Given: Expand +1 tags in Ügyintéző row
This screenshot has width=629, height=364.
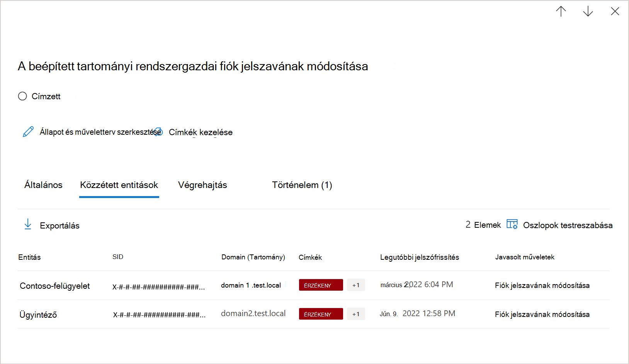Looking at the screenshot, I should 356,314.
